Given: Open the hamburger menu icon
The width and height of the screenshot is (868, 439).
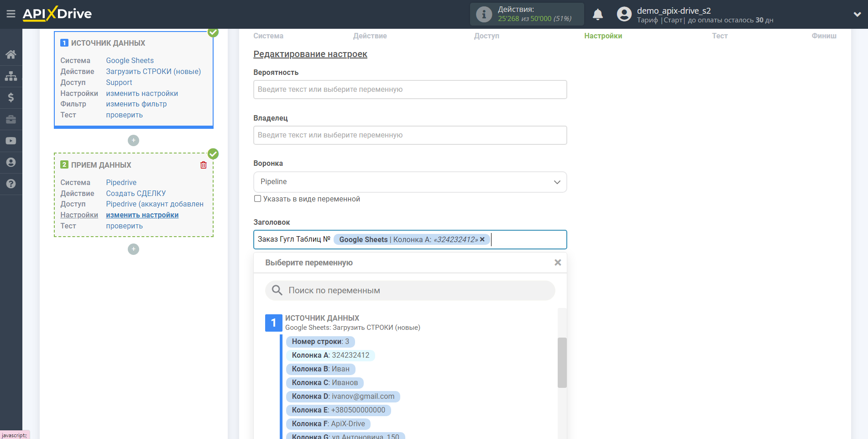Looking at the screenshot, I should [11, 14].
